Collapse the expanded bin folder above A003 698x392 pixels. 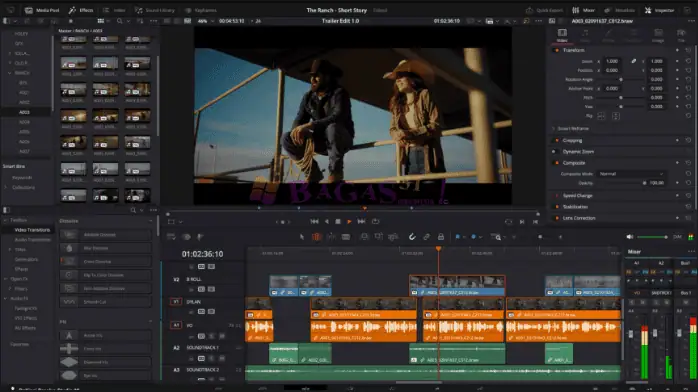[10, 73]
